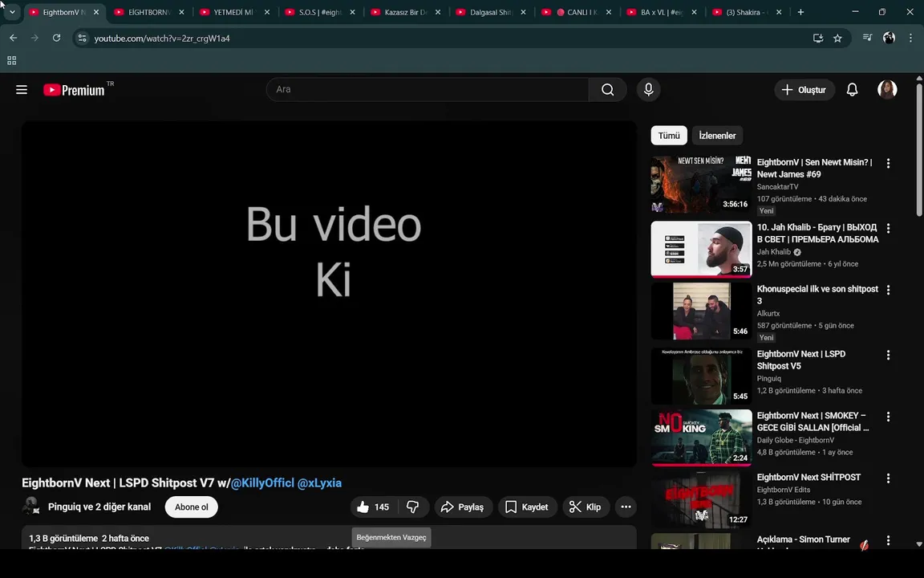Image resolution: width=924 pixels, height=578 pixels.
Task: Open options menu for Khonuspecial shitpost 3
Action: coord(888,290)
